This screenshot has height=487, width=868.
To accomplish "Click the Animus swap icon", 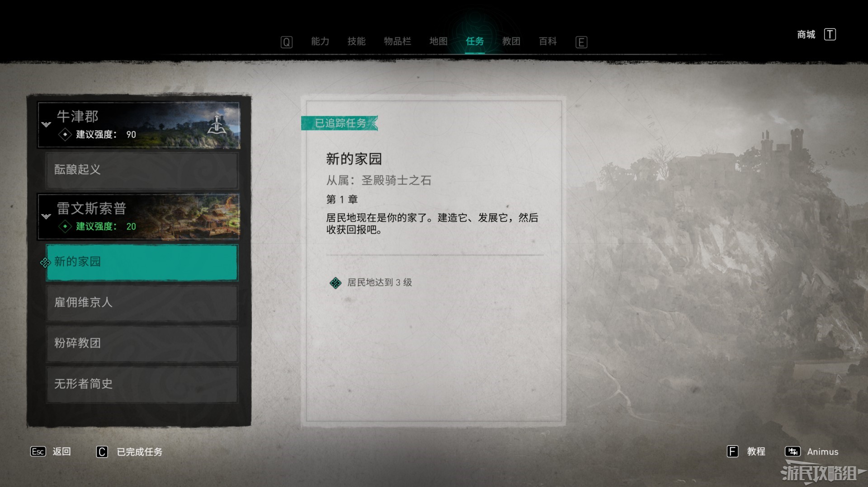I will [793, 451].
